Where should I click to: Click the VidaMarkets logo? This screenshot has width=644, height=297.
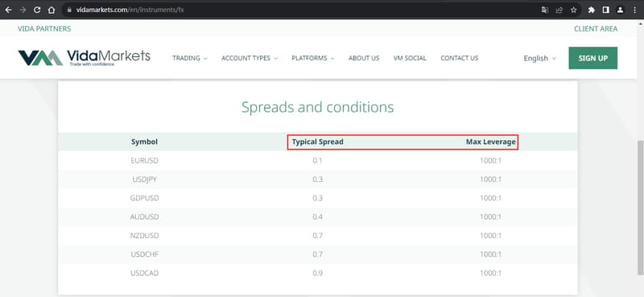click(x=85, y=58)
